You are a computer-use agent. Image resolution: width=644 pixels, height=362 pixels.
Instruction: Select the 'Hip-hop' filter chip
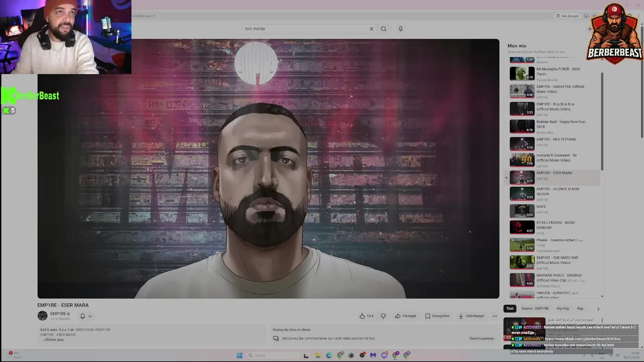(x=562, y=308)
